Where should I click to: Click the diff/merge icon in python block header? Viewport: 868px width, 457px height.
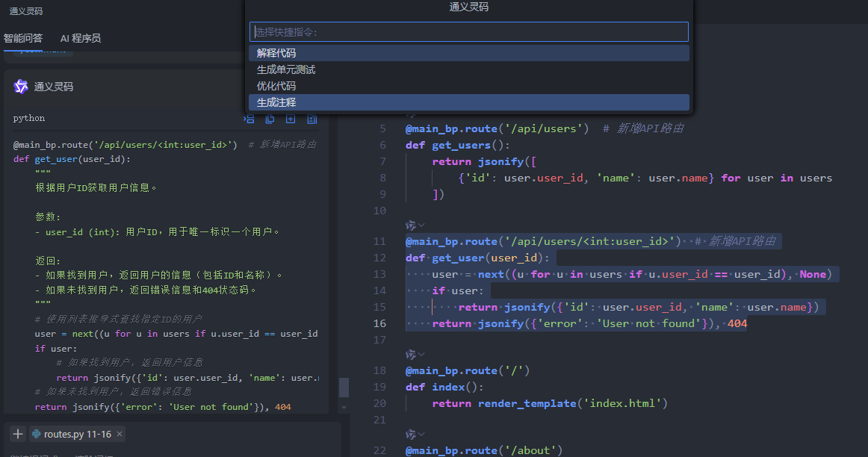(311, 119)
